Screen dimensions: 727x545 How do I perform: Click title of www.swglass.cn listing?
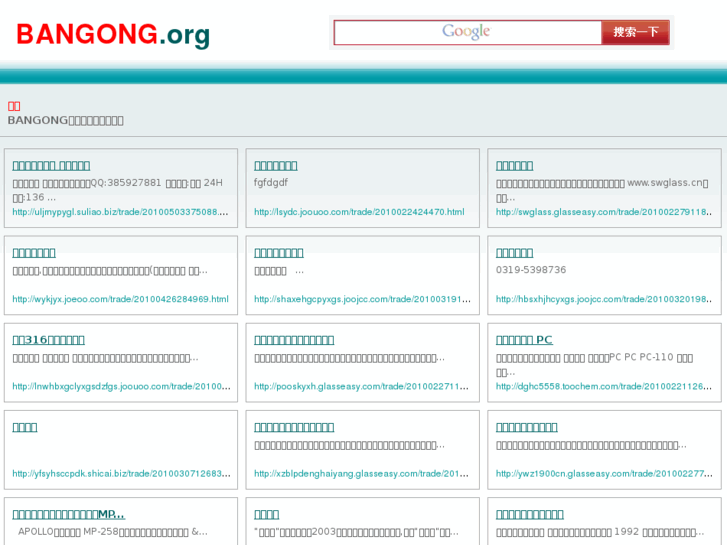[x=514, y=166]
